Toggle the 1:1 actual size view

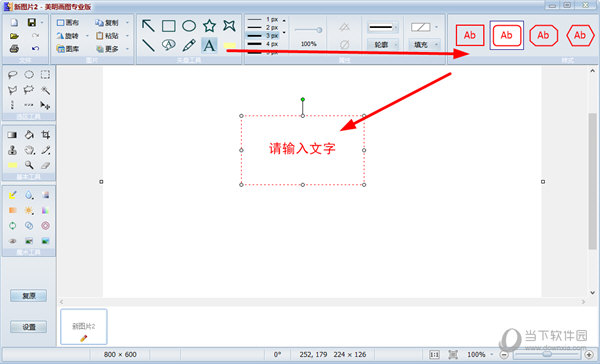[x=434, y=355]
